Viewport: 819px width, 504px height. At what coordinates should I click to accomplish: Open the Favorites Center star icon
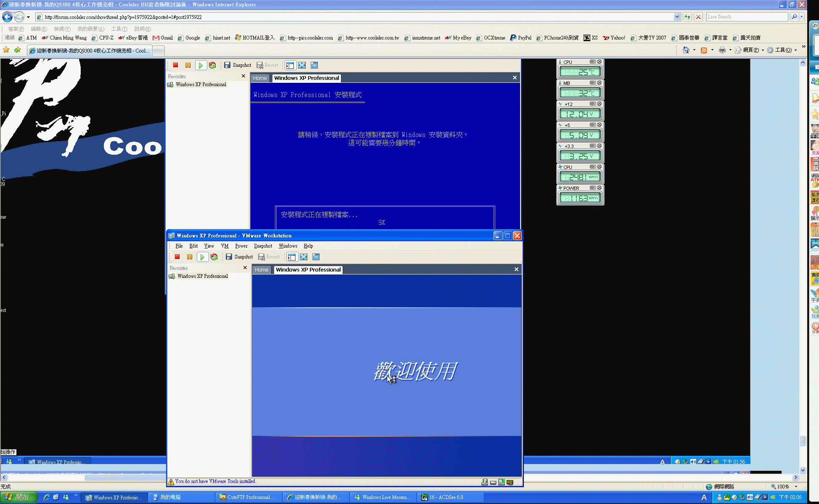pos(6,50)
